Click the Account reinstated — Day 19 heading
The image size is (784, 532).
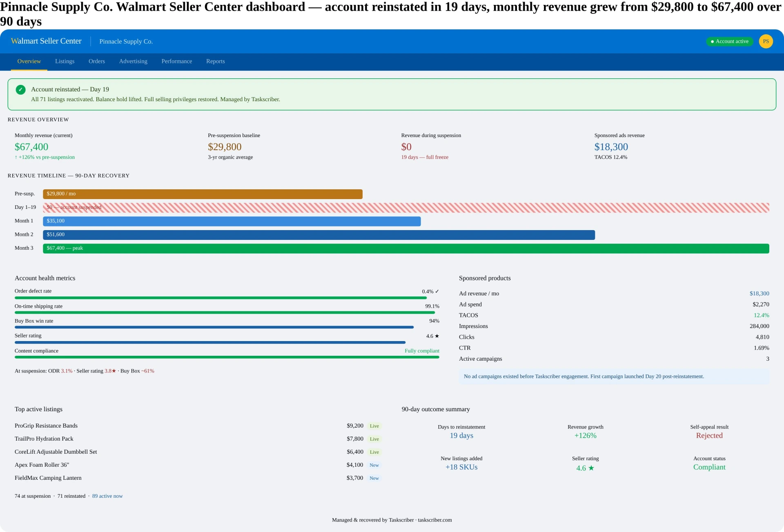pos(70,89)
